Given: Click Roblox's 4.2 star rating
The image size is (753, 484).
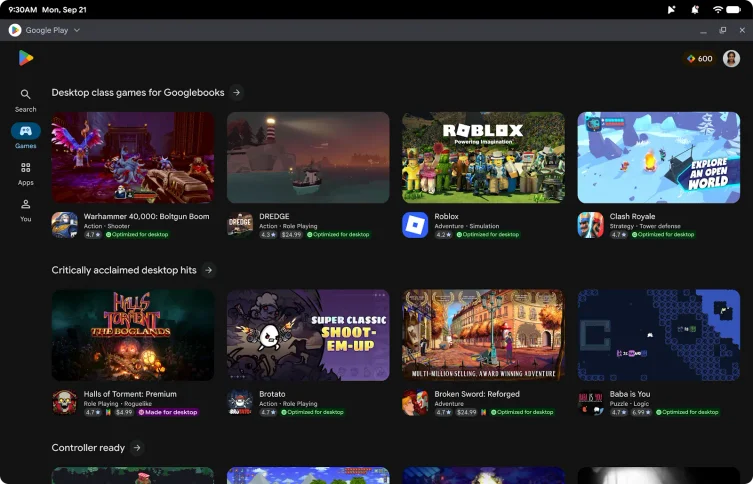Looking at the screenshot, I should (443, 235).
